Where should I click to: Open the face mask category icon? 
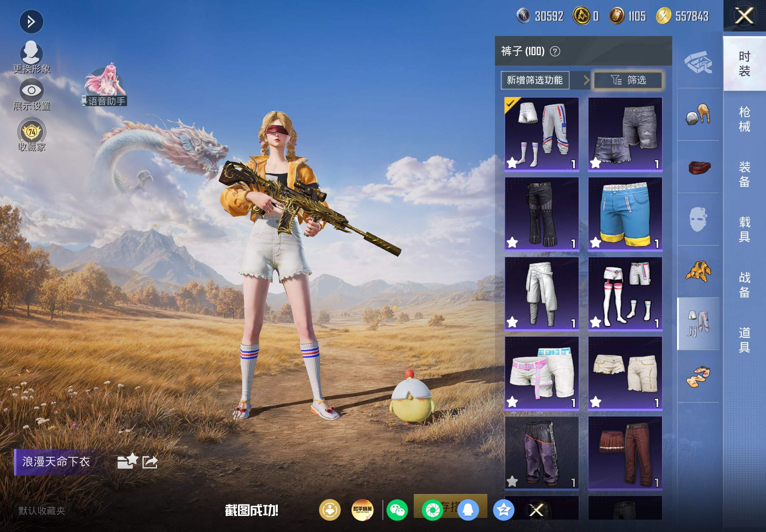click(698, 219)
